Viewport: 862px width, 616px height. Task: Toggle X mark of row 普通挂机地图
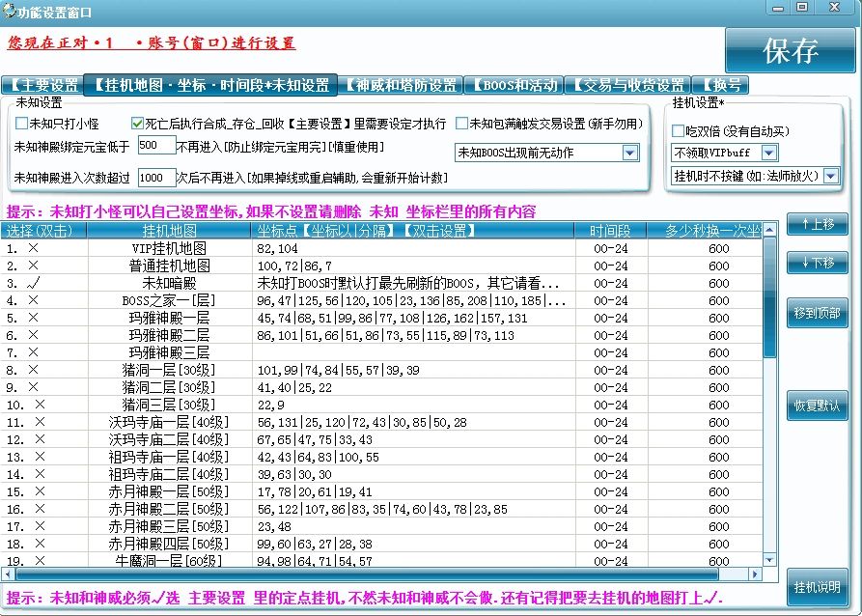(x=33, y=266)
